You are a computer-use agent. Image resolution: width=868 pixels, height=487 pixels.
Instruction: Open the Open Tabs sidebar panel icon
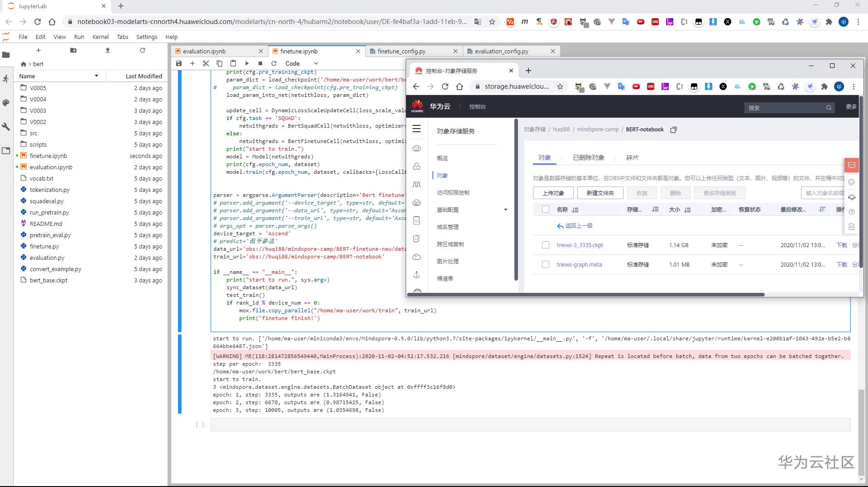click(x=6, y=151)
